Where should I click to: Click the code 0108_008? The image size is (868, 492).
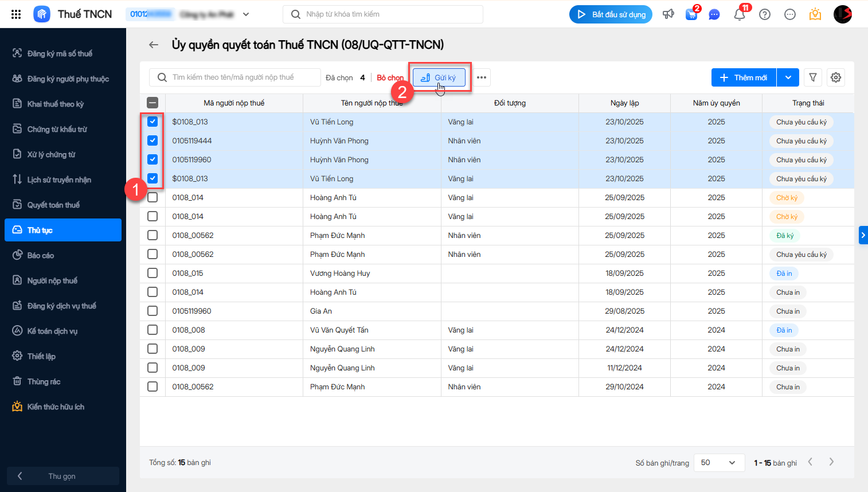tap(189, 330)
